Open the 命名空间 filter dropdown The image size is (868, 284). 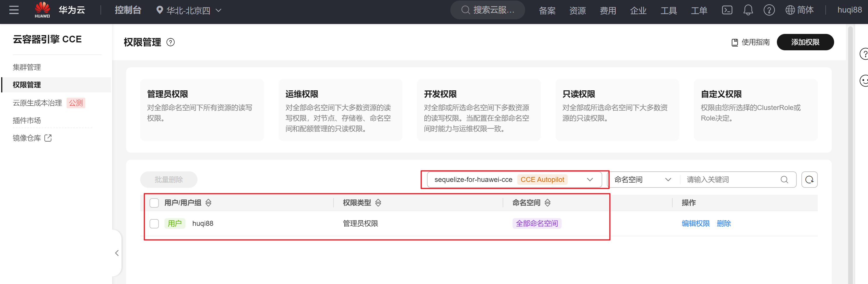coord(642,180)
